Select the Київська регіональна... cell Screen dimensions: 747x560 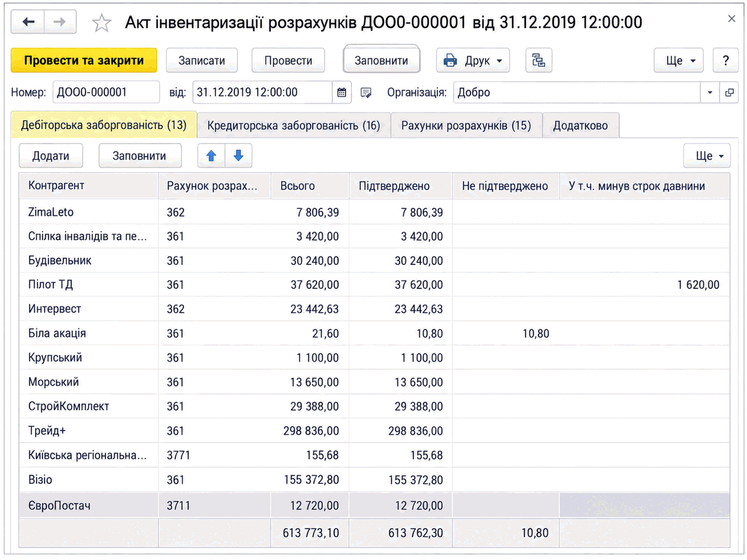click(89, 455)
